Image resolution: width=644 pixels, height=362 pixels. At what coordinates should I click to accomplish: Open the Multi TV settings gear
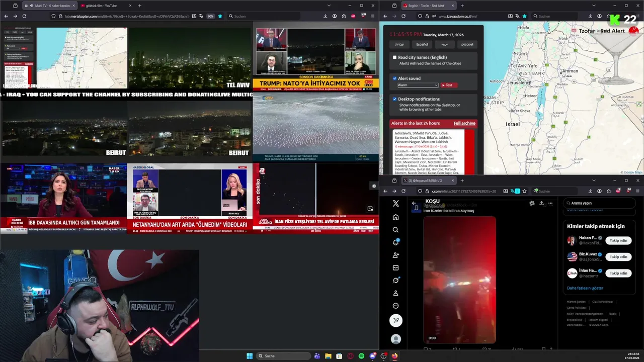coord(374,186)
